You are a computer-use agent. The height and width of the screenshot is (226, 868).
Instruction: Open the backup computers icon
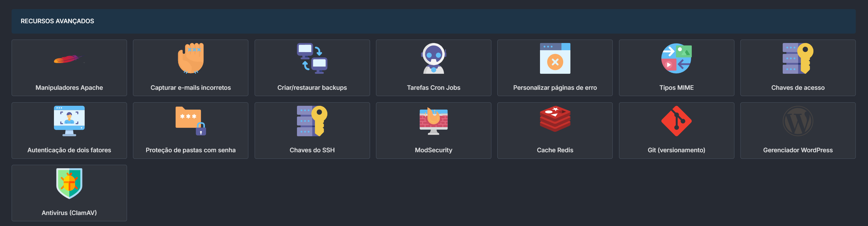[312, 58]
